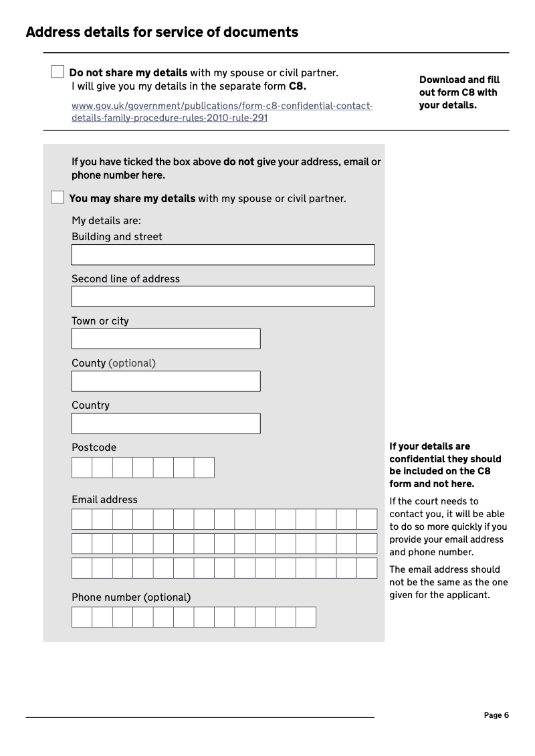Select the last Phone number digit box

[x=306, y=617]
